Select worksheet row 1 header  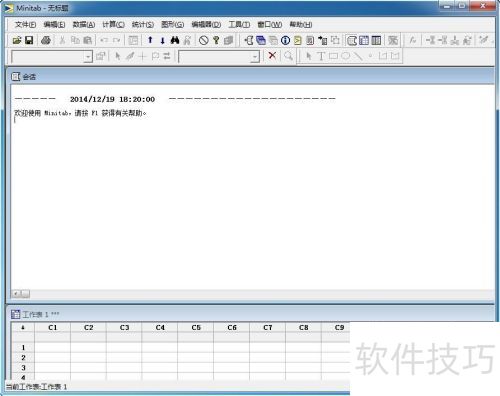23,348
